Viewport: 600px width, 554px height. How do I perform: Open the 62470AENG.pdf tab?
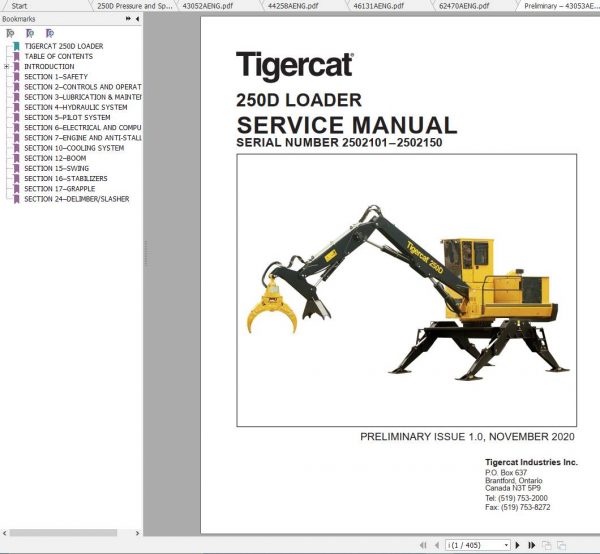[464, 6]
